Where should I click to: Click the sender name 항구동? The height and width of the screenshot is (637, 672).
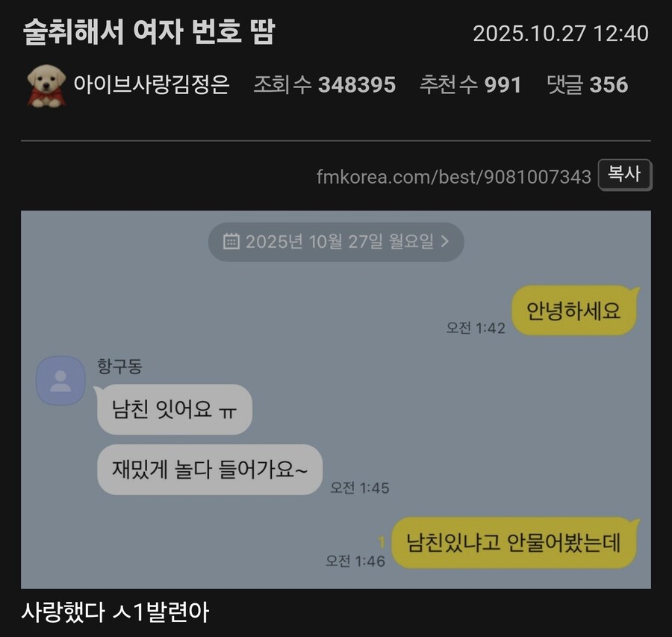tap(119, 366)
